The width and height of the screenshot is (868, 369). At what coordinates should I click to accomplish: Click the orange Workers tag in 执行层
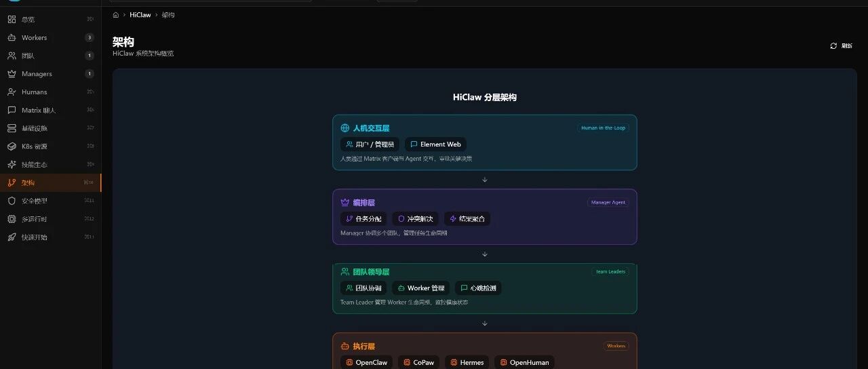616,346
